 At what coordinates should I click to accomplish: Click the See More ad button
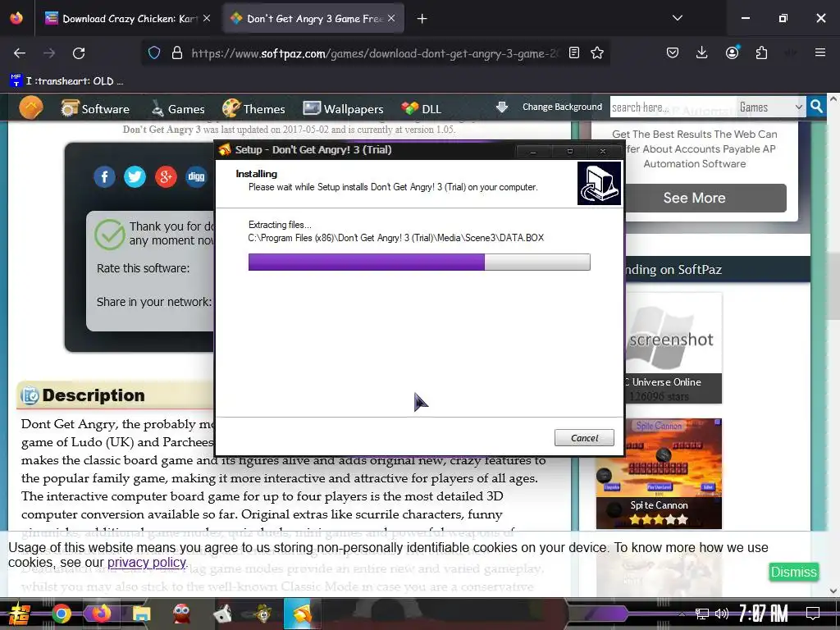click(x=706, y=198)
